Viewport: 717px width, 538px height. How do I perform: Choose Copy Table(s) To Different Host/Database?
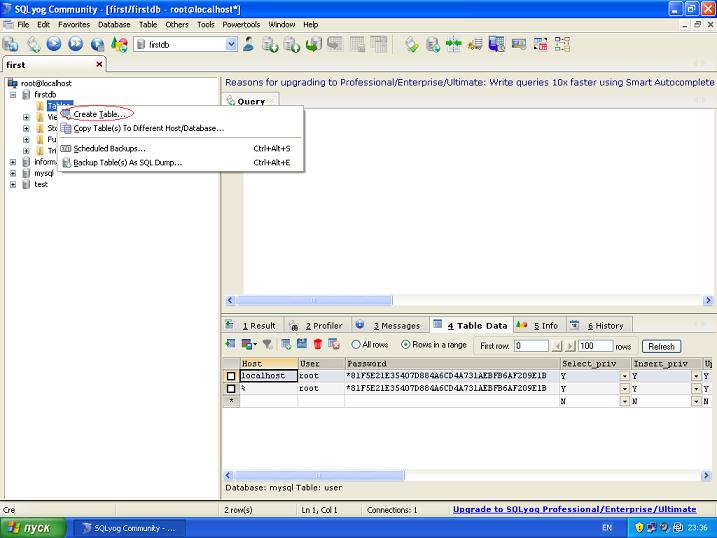point(180,128)
